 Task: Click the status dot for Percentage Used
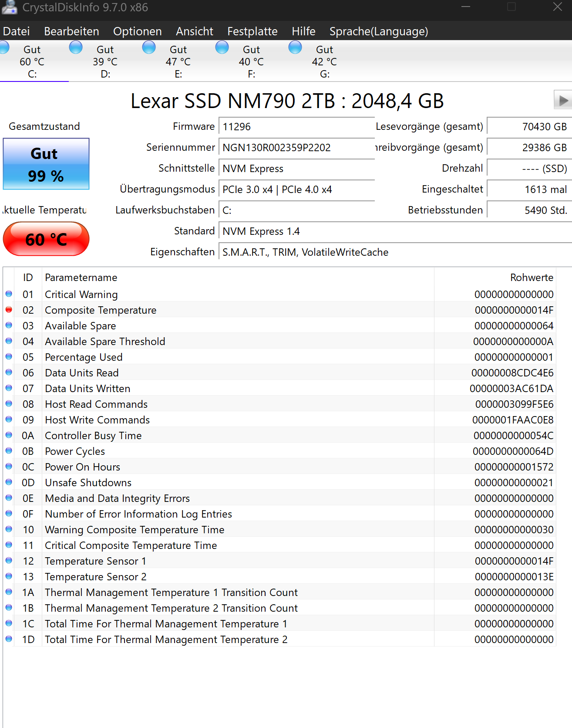pos(9,357)
